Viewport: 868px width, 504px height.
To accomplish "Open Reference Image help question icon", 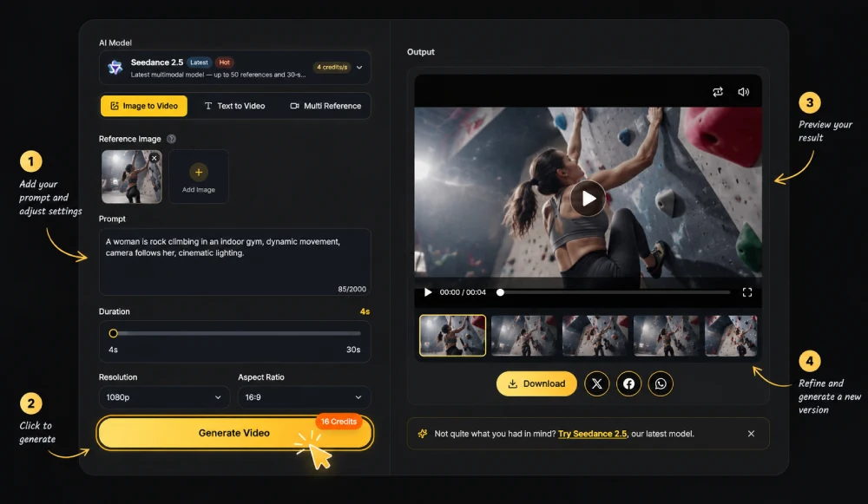I will click(172, 139).
